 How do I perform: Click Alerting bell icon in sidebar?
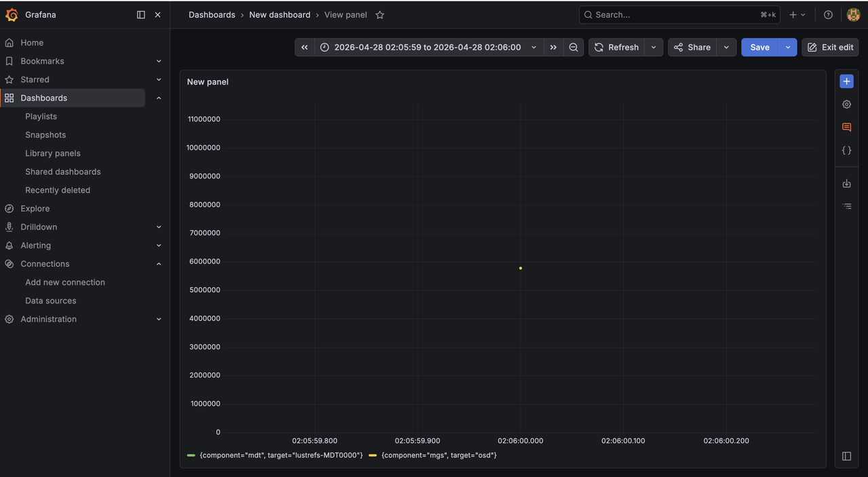pos(9,246)
